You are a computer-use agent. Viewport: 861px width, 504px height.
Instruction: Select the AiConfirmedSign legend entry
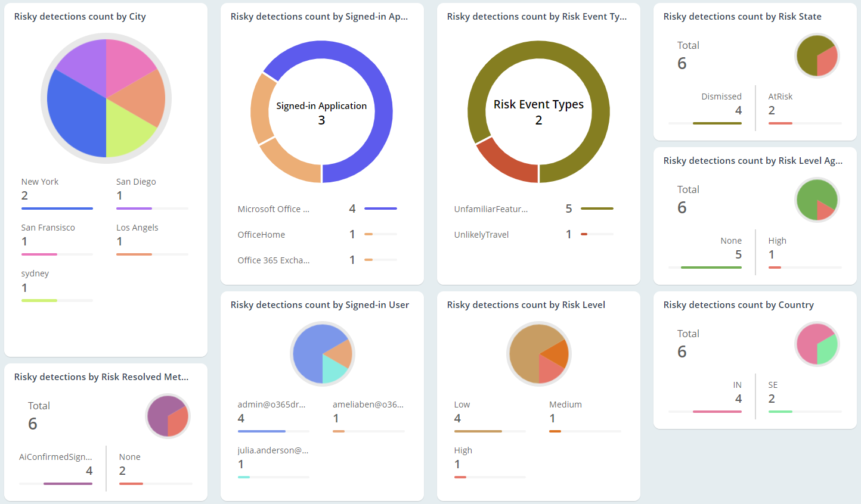[x=55, y=456]
